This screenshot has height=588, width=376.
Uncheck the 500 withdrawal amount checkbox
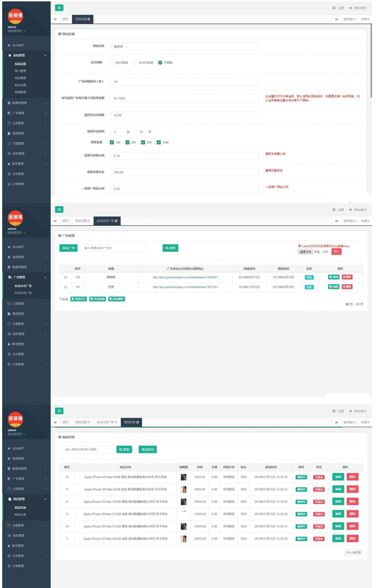pyautogui.click(x=143, y=142)
